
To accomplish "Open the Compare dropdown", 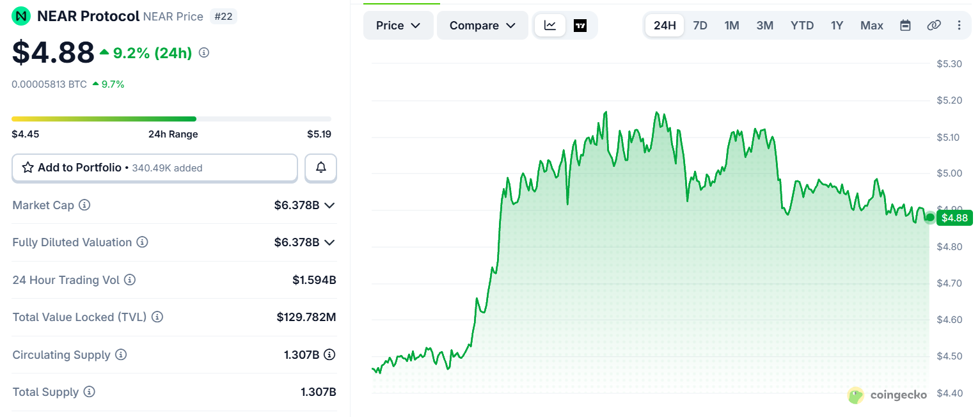I will [482, 26].
